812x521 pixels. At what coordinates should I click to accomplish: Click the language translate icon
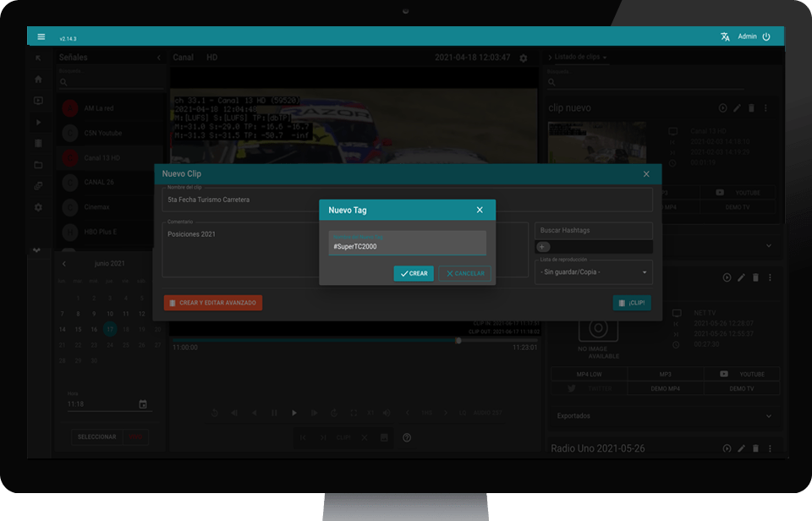tap(725, 36)
